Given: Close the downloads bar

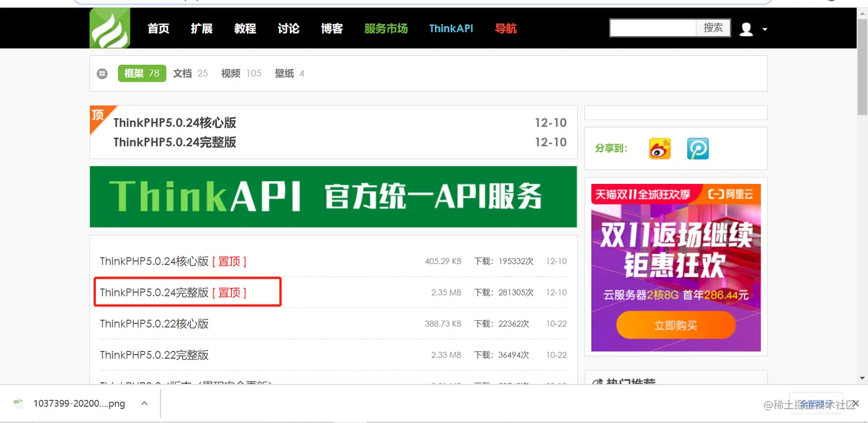Looking at the screenshot, I should pyautogui.click(x=856, y=403).
